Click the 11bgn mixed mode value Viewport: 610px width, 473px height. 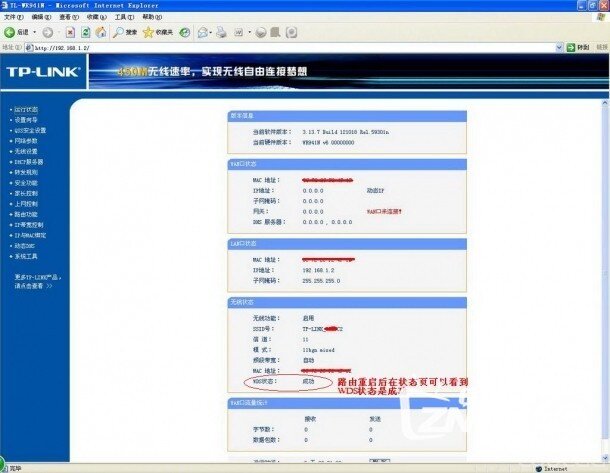click(318, 350)
